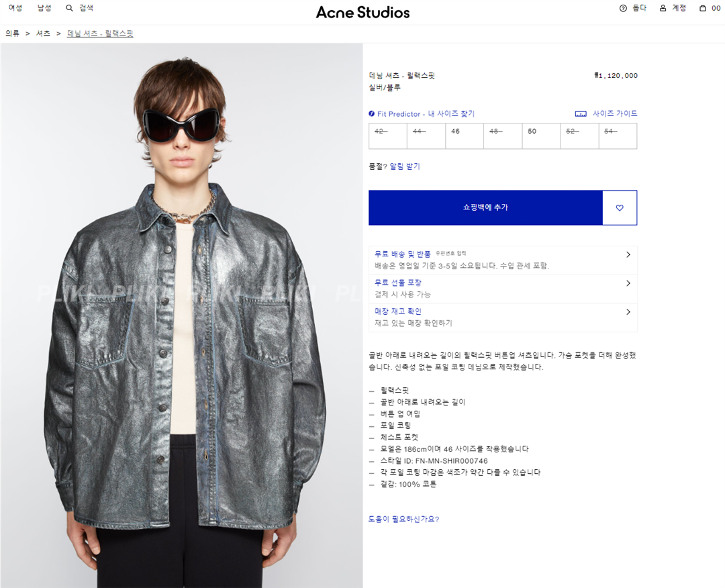Open the help question-mark icon

point(623,8)
